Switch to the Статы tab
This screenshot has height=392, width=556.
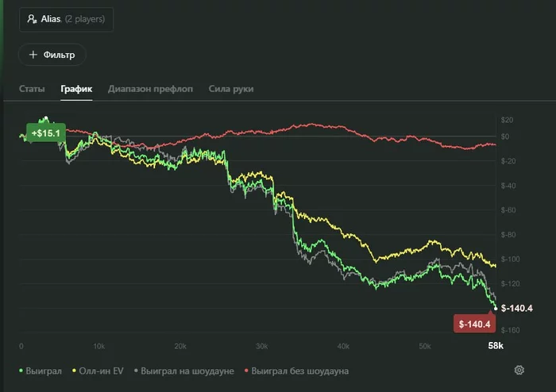click(32, 89)
